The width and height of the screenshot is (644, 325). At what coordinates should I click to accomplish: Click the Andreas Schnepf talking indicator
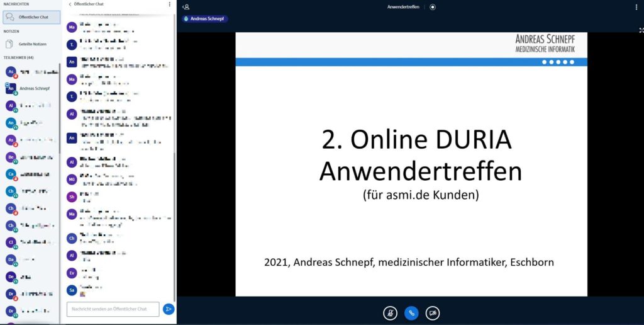point(204,19)
